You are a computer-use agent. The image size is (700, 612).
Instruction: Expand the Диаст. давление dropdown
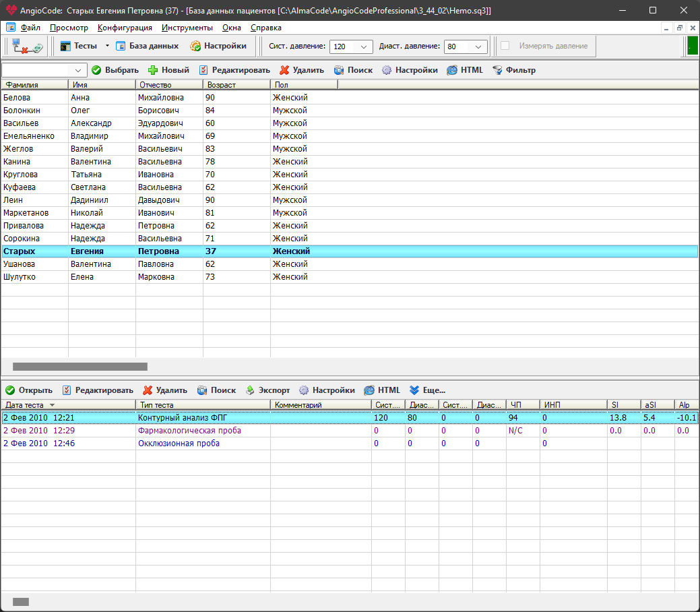(x=478, y=47)
